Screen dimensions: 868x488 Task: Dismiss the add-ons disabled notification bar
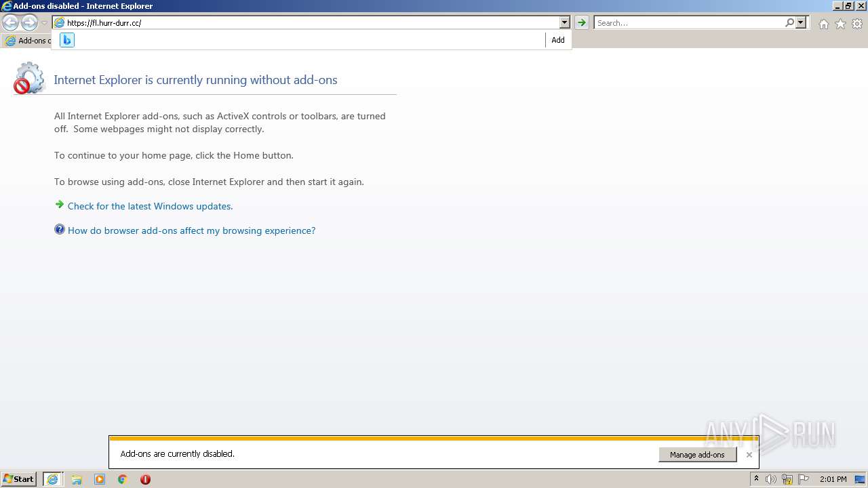(x=749, y=455)
